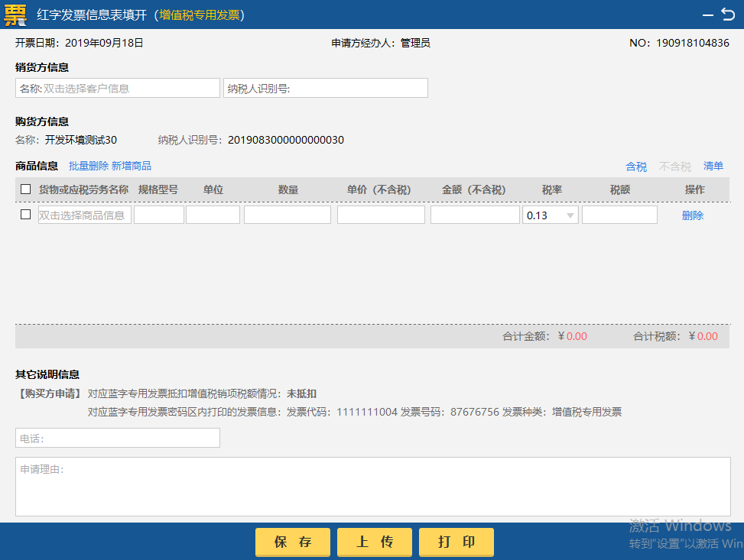The width and height of the screenshot is (744, 560).
Task: Open the 清单 list view
Action: coord(713,166)
